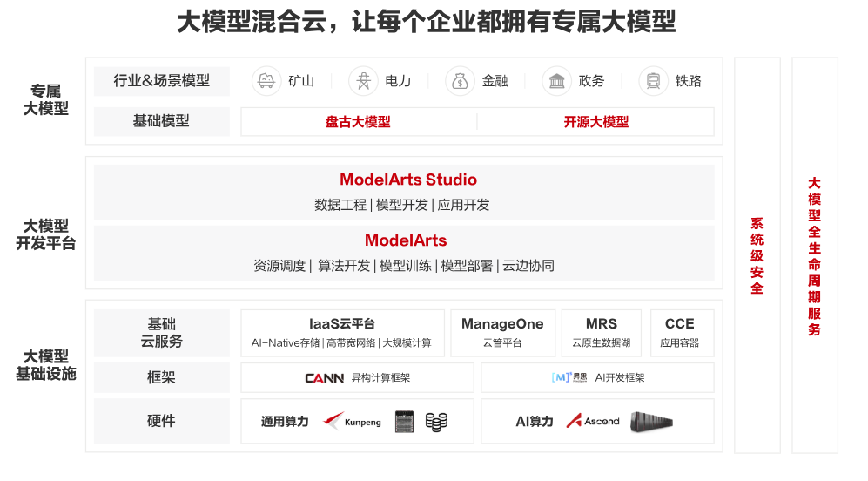The image size is (868, 481).
Task: Click the 通用算力 label
Action: pyautogui.click(x=285, y=422)
